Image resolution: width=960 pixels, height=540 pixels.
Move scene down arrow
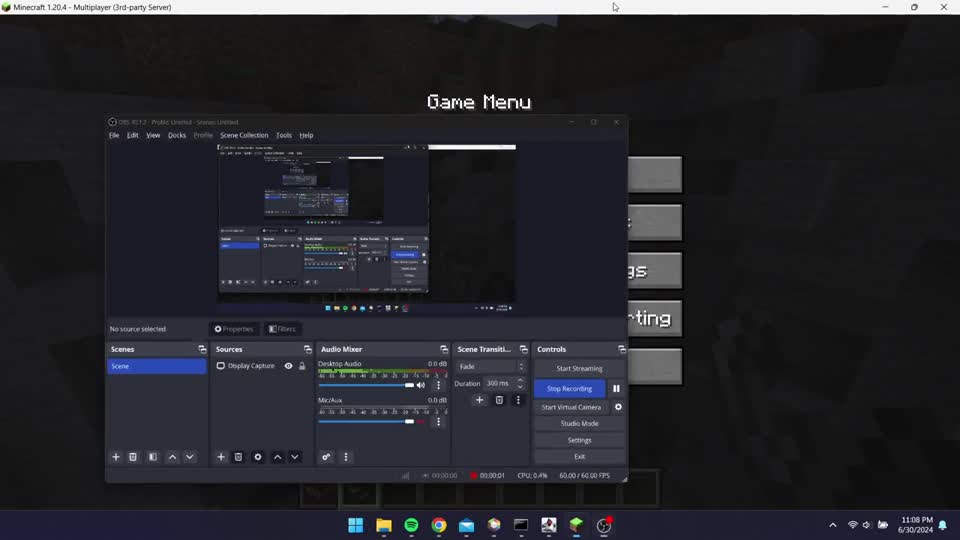(190, 457)
